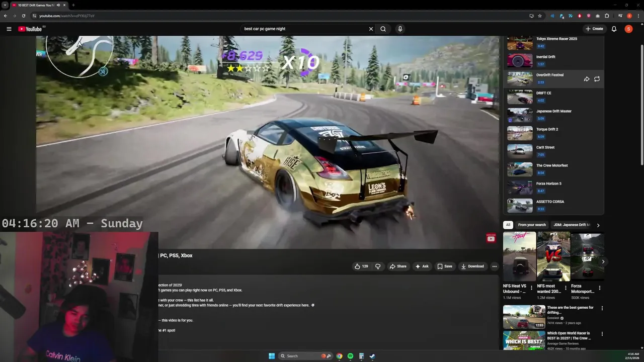Select the From your search chip
The width and height of the screenshot is (644, 362).
click(532, 225)
